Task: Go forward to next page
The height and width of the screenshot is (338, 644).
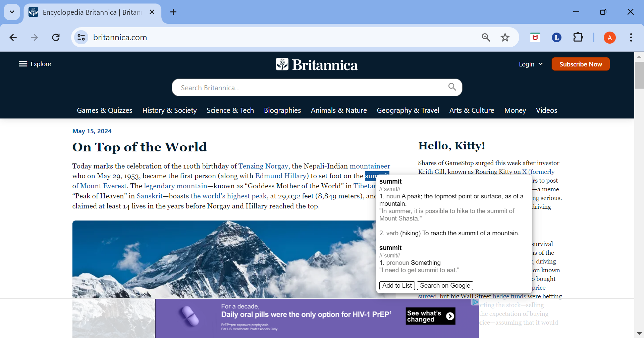Action: pyautogui.click(x=35, y=37)
